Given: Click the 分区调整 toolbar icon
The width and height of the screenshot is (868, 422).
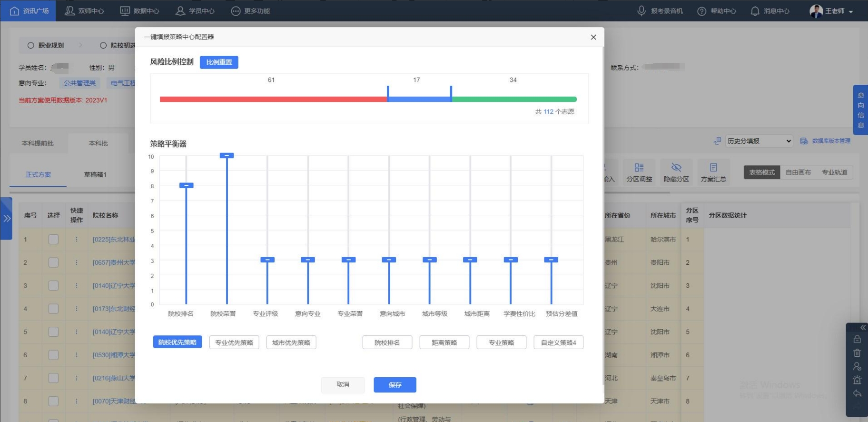Looking at the screenshot, I should pos(639,172).
